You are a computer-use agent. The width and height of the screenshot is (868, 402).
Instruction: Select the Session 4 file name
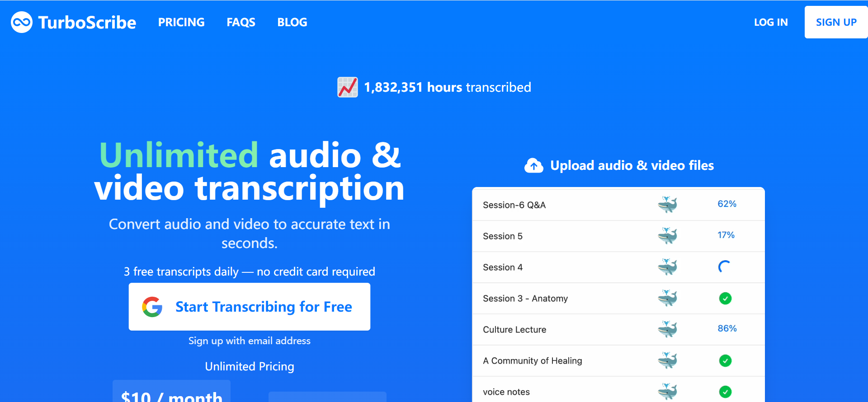(x=503, y=267)
